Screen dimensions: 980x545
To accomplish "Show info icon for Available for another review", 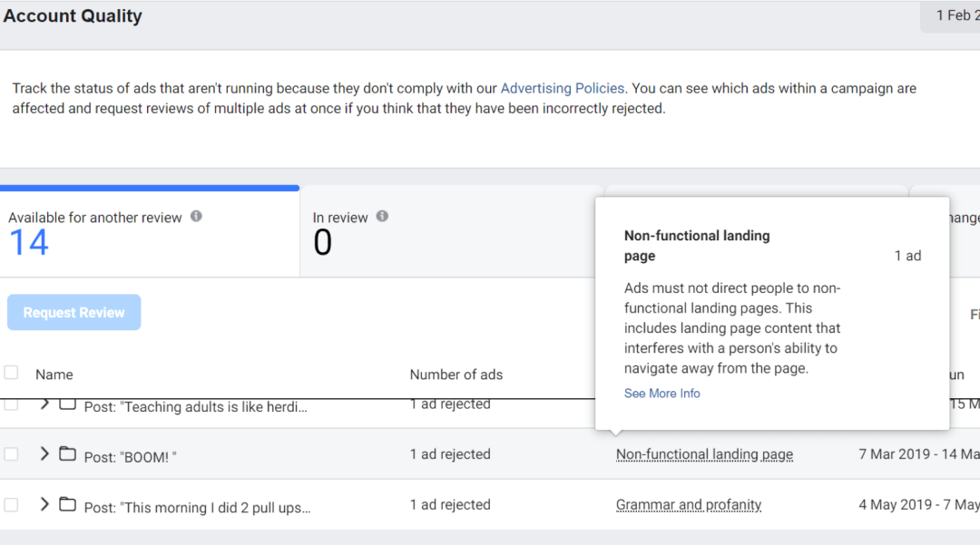I will point(196,216).
